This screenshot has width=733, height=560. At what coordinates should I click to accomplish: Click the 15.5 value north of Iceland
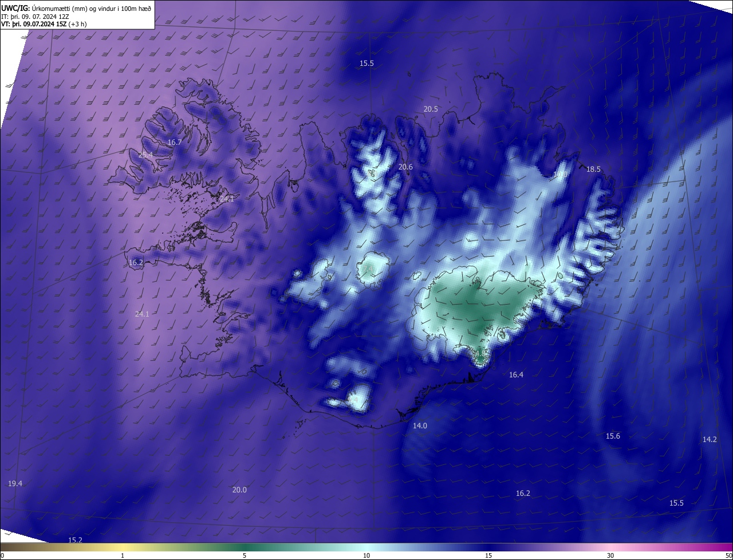(366, 63)
